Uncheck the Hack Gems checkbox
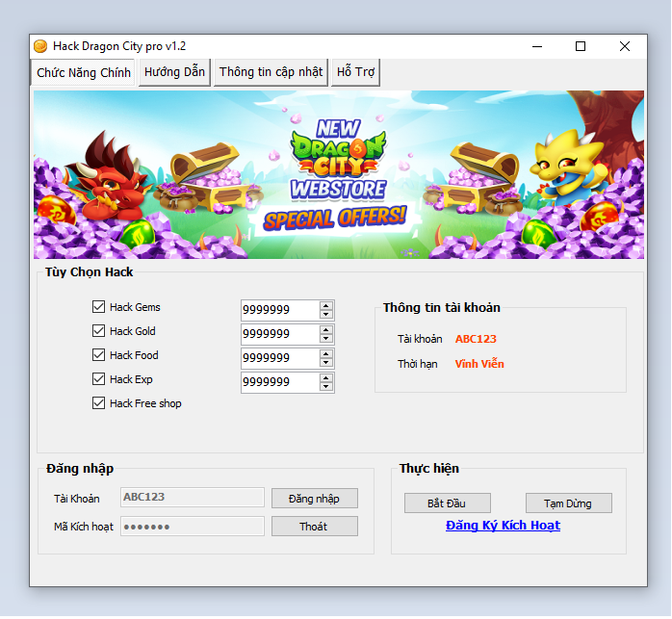The image size is (672, 619). click(x=98, y=307)
